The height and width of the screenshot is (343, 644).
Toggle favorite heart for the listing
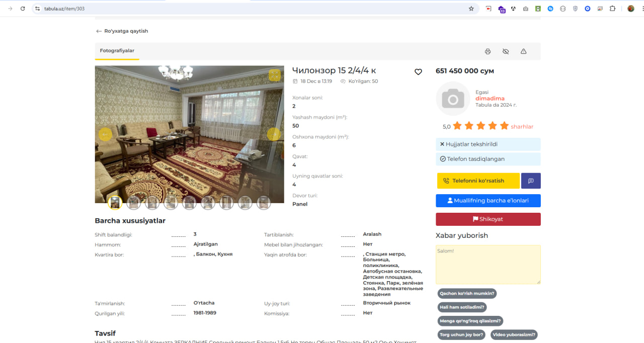pyautogui.click(x=418, y=72)
